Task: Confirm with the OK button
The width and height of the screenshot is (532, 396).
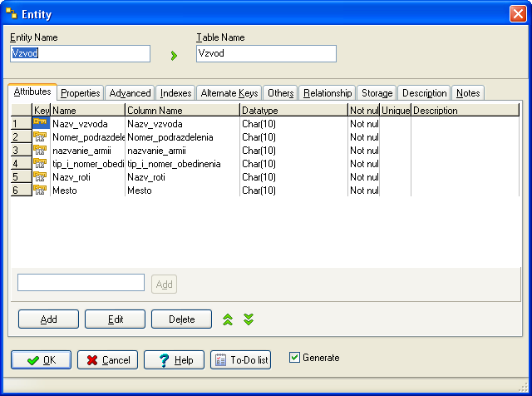Action: click(41, 359)
